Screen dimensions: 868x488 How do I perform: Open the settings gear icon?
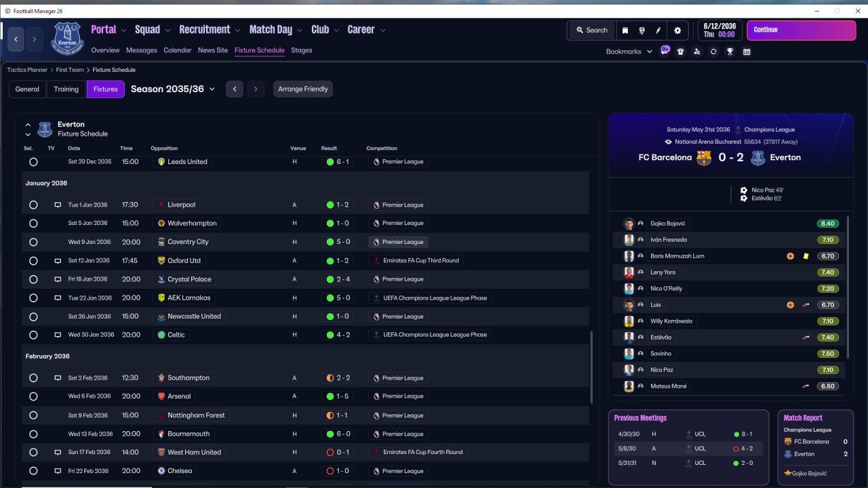(x=677, y=30)
